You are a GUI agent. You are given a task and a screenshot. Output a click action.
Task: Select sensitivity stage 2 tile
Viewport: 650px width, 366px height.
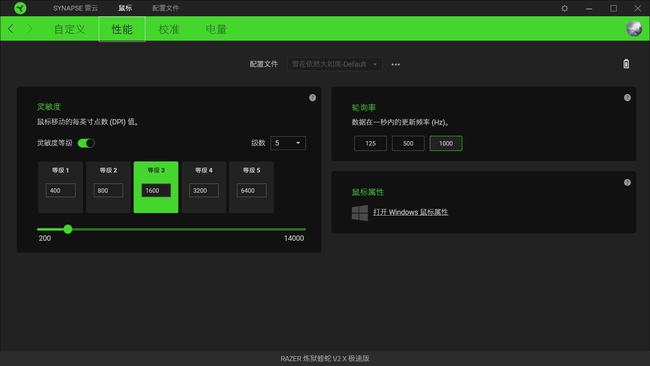tap(108, 187)
